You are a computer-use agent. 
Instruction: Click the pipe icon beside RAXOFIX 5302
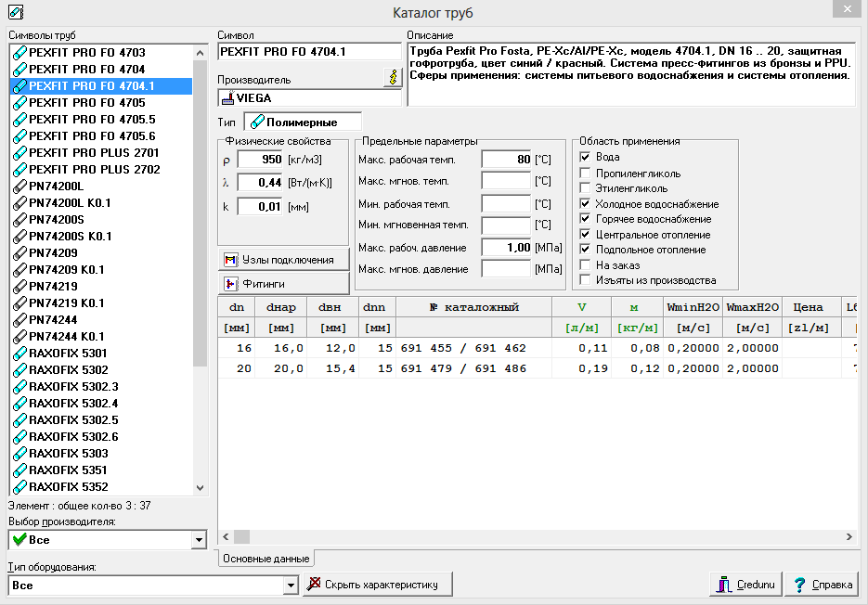coord(19,369)
